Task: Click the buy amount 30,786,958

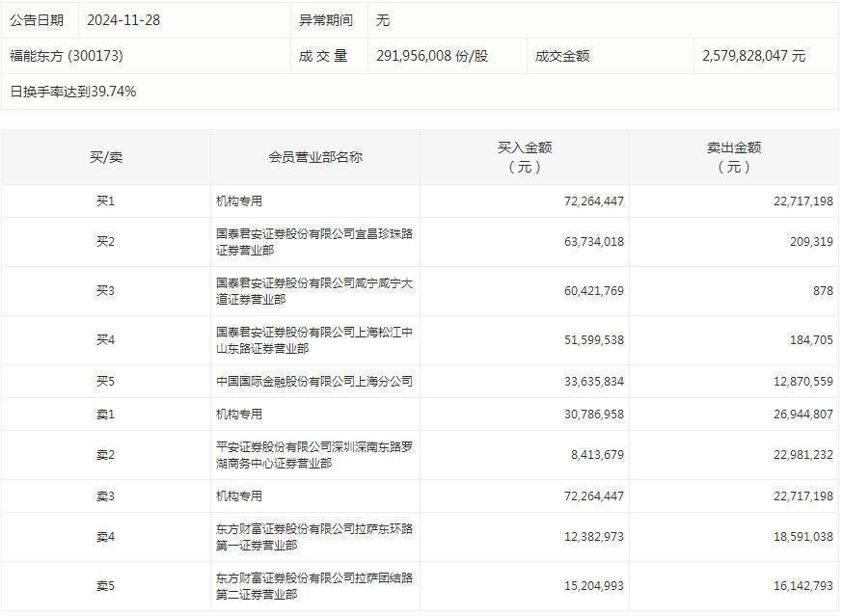Action: point(594,415)
